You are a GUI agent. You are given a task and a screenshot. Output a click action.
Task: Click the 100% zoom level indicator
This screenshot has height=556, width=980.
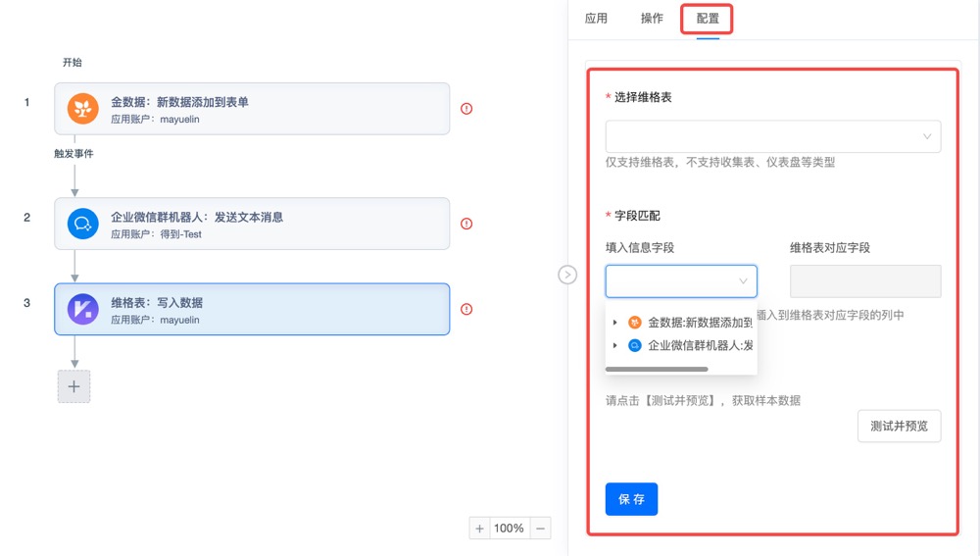pyautogui.click(x=509, y=529)
